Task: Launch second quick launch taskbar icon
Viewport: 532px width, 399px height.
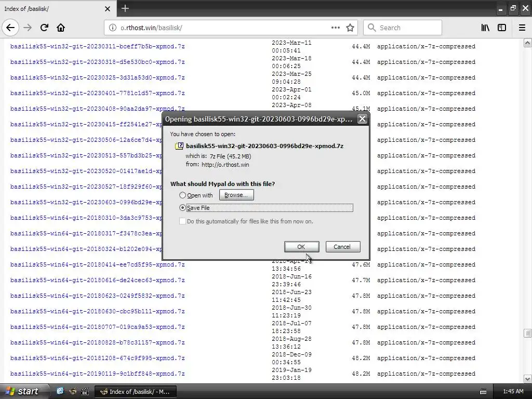Action: tap(72, 391)
